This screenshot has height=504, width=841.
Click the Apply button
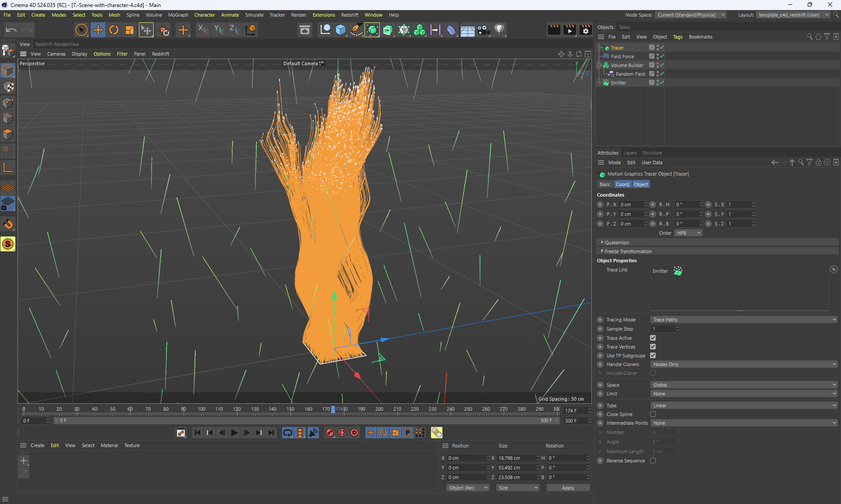coord(568,488)
